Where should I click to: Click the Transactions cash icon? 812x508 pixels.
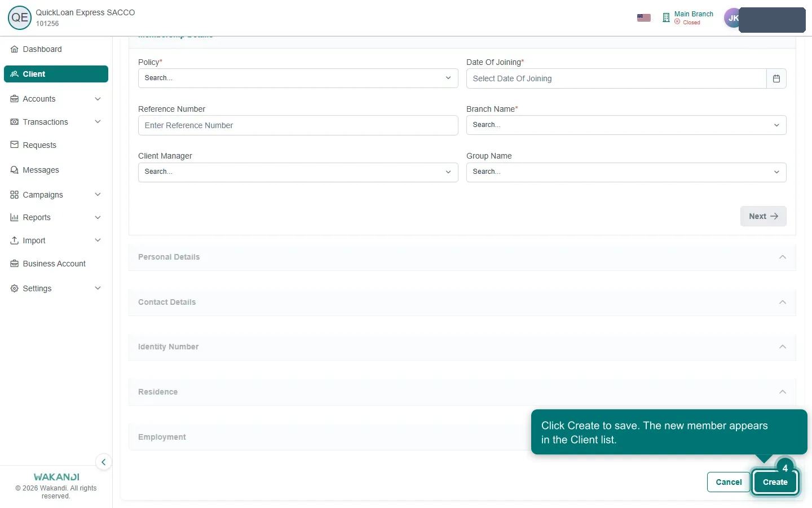pos(15,122)
